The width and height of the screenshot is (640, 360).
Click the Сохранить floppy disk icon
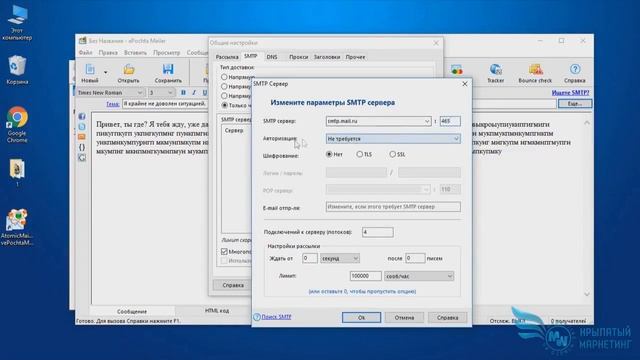[168, 69]
